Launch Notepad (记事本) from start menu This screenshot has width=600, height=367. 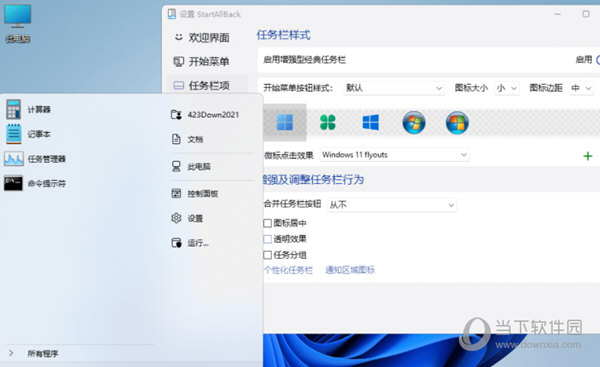click(14, 134)
